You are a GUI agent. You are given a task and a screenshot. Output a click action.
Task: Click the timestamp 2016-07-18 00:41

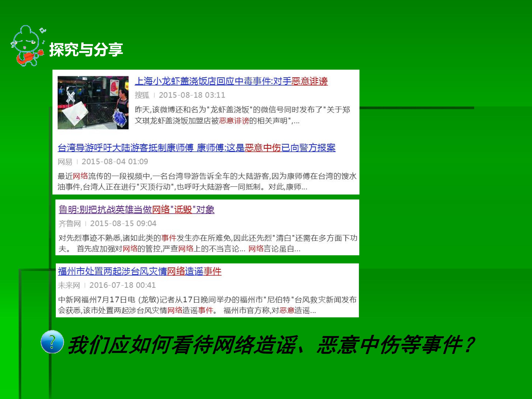[x=122, y=285]
